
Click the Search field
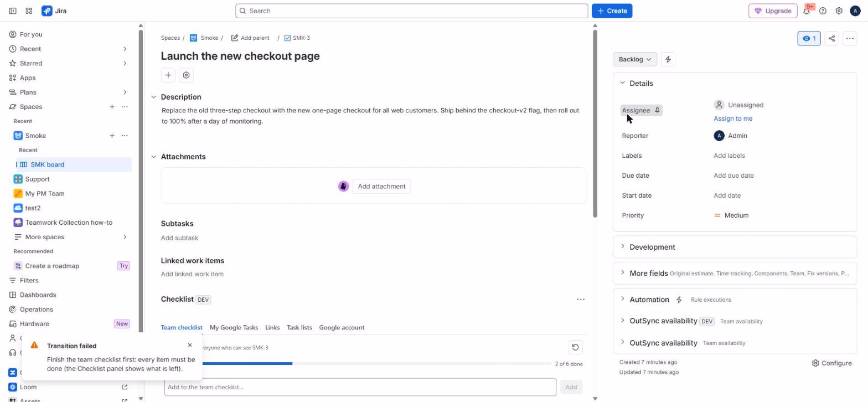[411, 11]
